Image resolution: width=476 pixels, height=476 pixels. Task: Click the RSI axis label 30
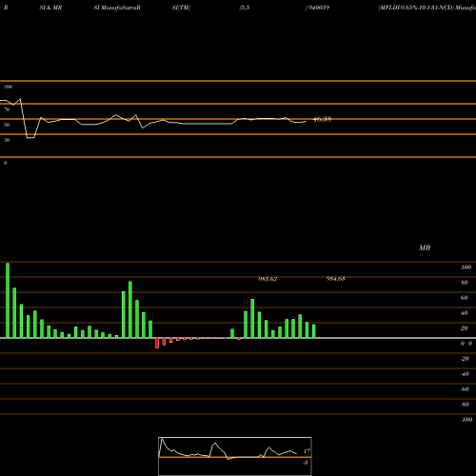click(x=7, y=140)
